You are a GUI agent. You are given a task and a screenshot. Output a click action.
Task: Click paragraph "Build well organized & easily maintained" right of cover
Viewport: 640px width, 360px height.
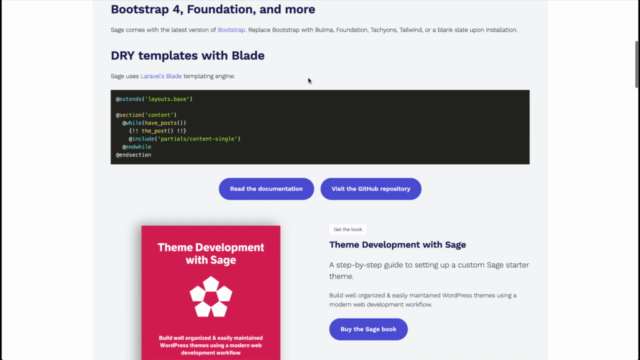click(423, 300)
